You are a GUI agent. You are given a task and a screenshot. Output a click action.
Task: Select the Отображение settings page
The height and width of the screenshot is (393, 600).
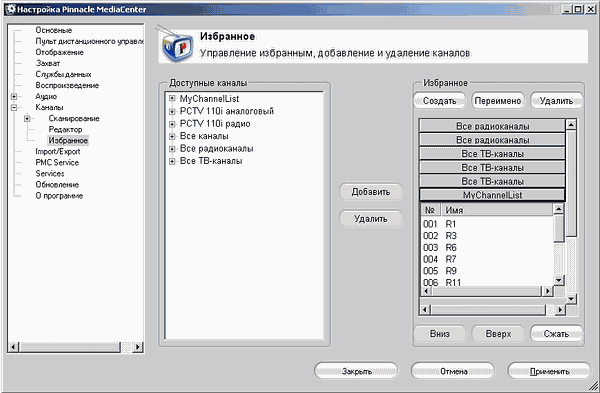pyautogui.click(x=59, y=52)
